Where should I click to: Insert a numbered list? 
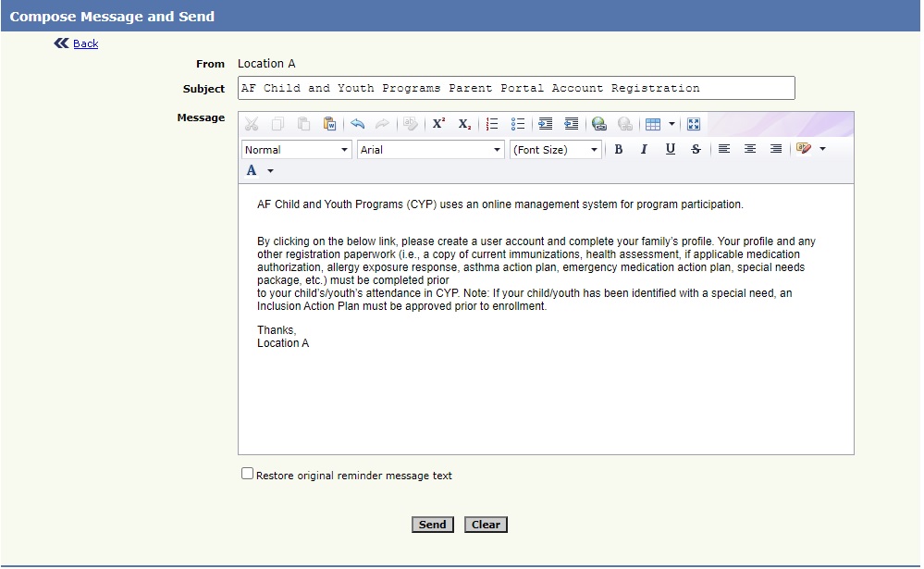492,124
